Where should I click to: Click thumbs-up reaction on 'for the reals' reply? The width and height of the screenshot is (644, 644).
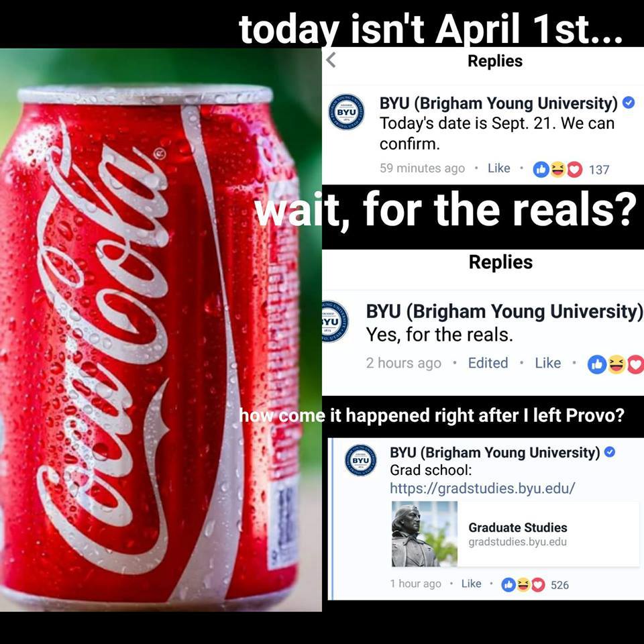pyautogui.click(x=597, y=364)
